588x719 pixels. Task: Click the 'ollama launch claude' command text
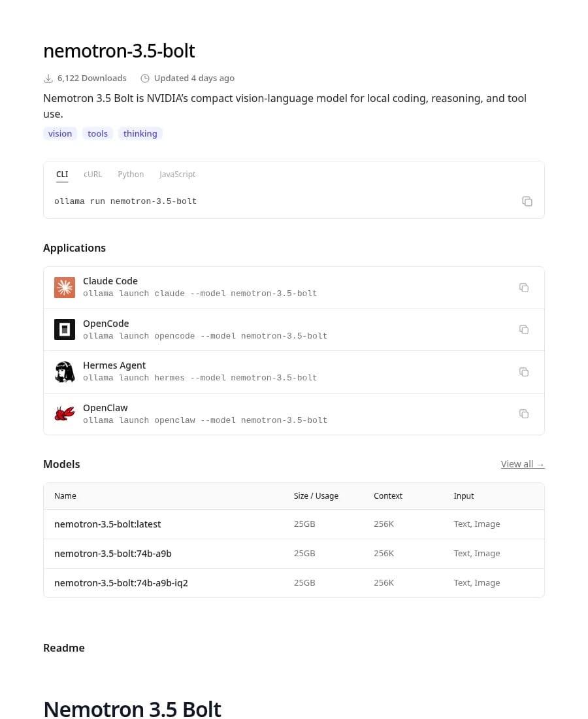[200, 293]
